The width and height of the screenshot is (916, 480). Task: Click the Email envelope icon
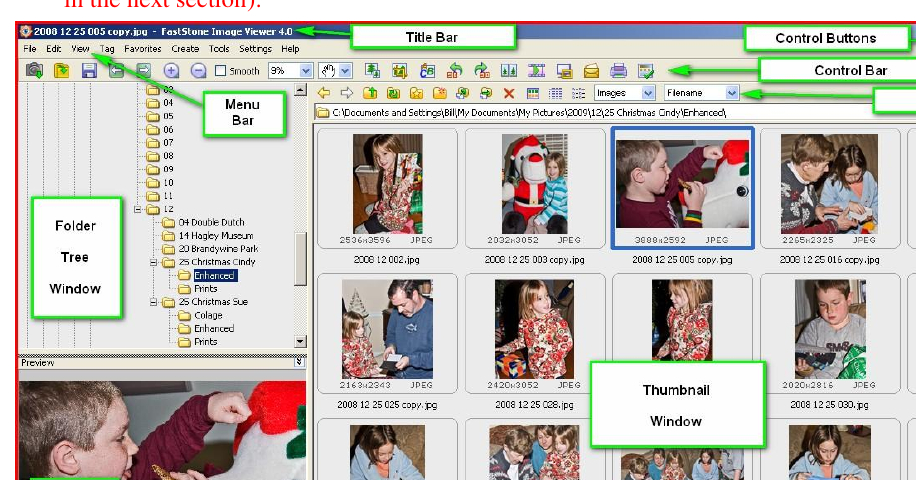coord(591,71)
